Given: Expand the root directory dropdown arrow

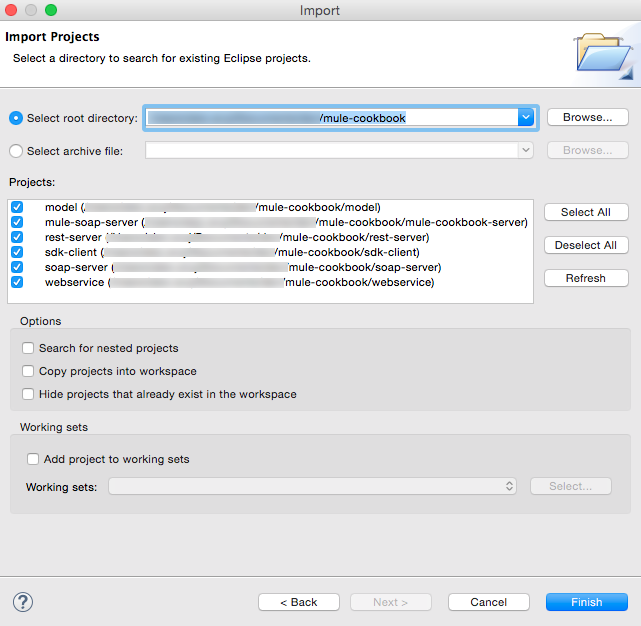Looking at the screenshot, I should 526,118.
